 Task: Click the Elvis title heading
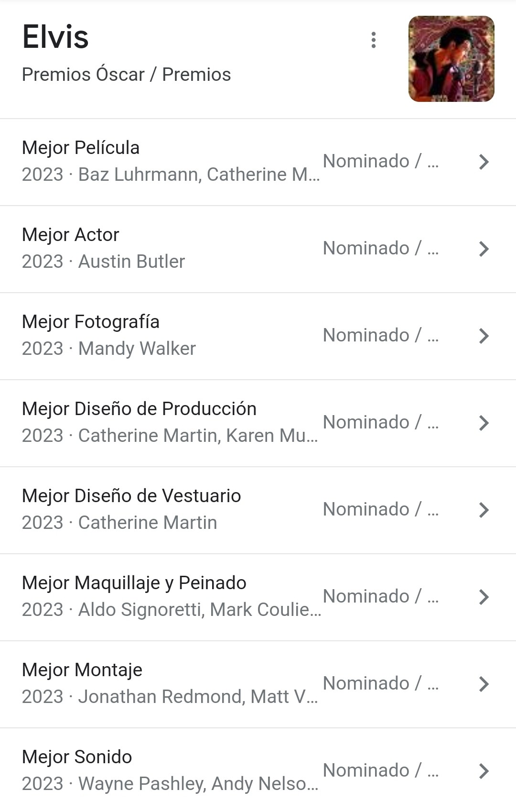point(55,37)
